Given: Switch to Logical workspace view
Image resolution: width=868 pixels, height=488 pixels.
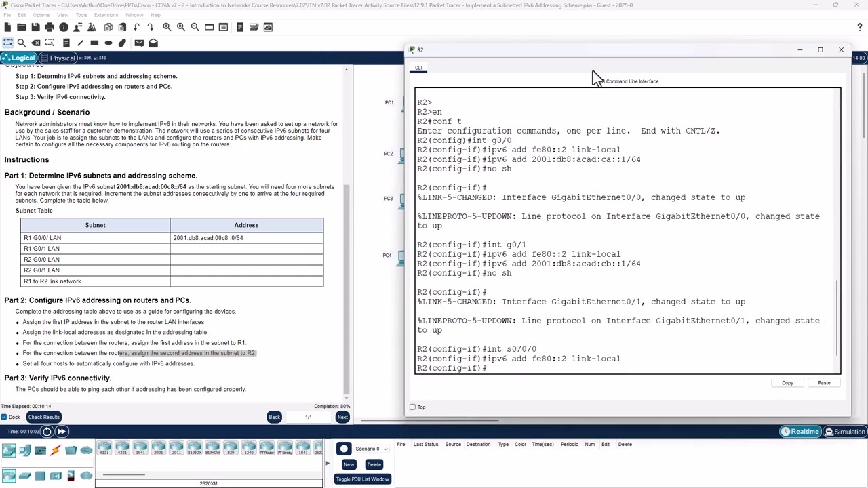Looking at the screenshot, I should (18, 58).
